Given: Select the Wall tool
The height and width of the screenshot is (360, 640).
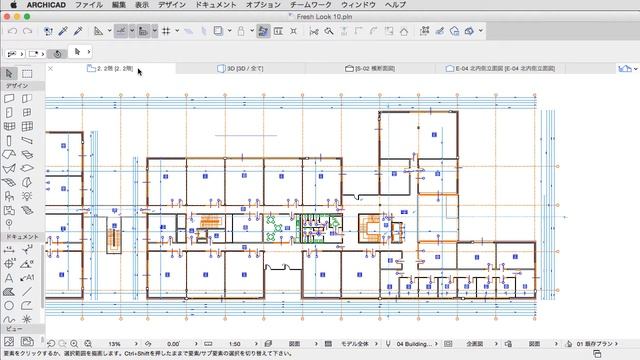Looking at the screenshot, I should pos(9,98).
